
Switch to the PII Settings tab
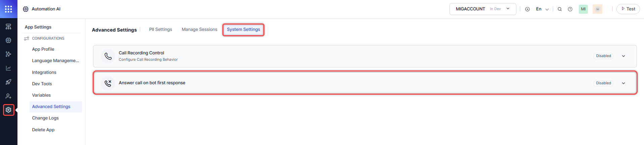click(161, 30)
